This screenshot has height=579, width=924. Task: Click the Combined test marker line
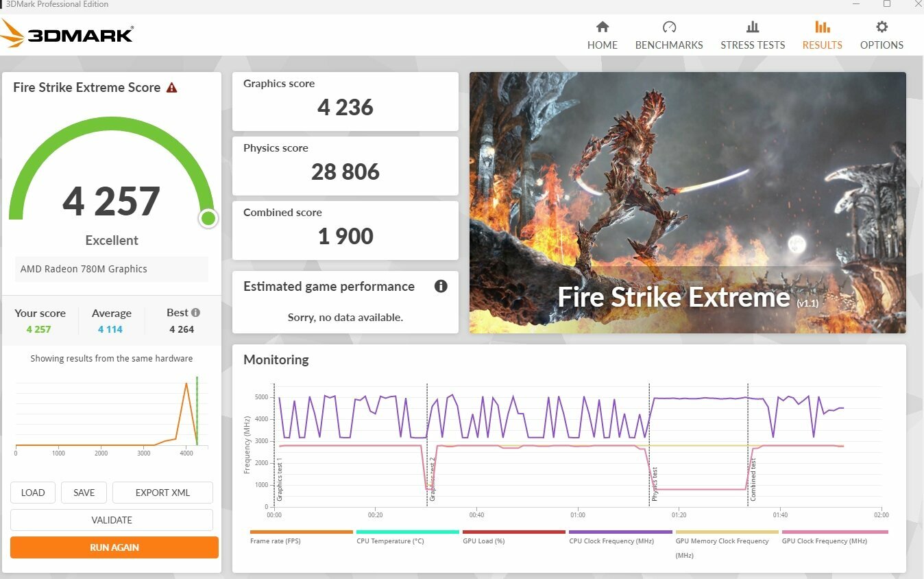(x=748, y=445)
